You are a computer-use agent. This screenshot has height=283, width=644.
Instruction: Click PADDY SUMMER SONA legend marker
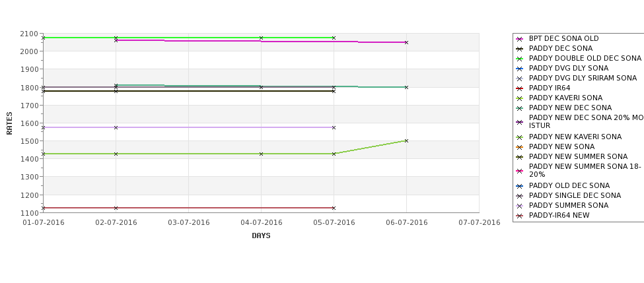(x=520, y=206)
